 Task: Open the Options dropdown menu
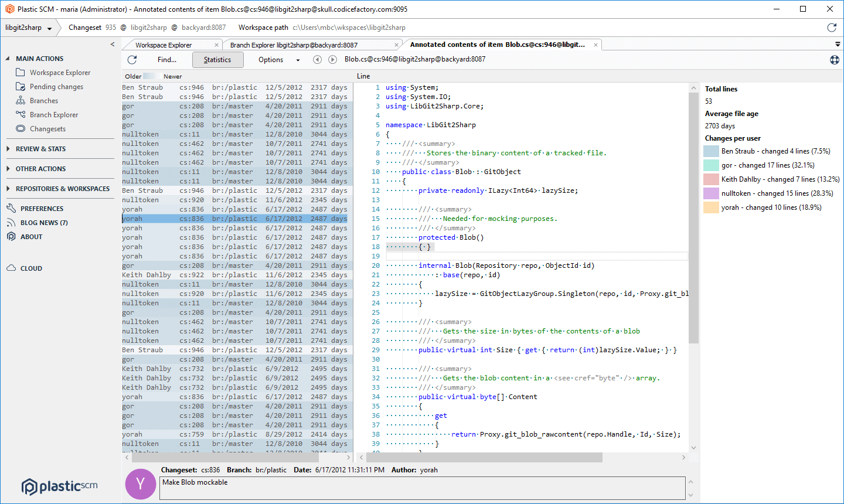[279, 60]
